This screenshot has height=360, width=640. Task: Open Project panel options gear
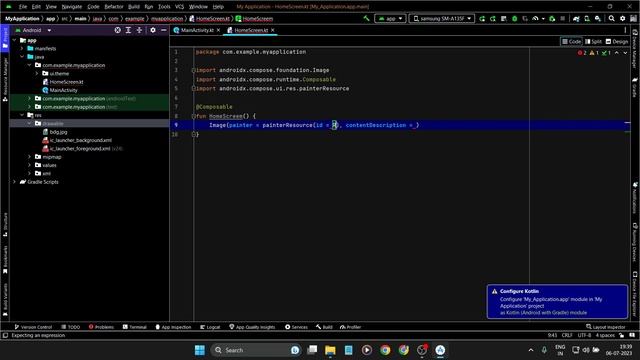pos(153,30)
